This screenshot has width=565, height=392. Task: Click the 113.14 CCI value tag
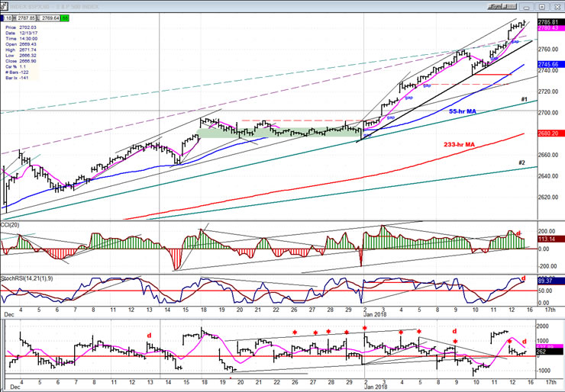coord(550,239)
